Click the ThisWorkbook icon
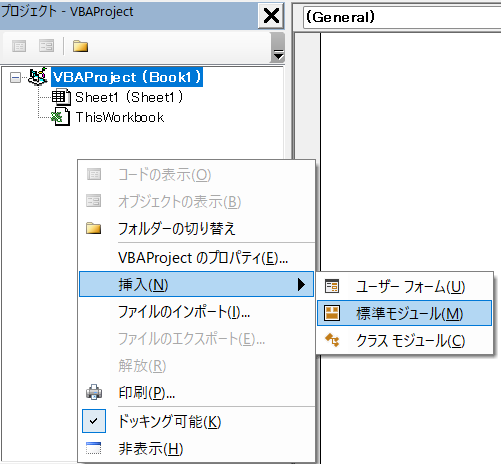This screenshot has width=501, height=464. click(60, 117)
